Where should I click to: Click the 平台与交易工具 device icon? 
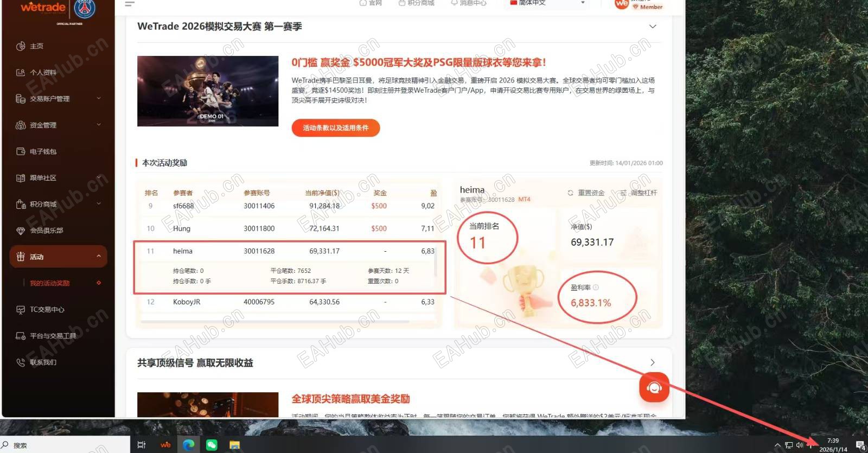(21, 336)
